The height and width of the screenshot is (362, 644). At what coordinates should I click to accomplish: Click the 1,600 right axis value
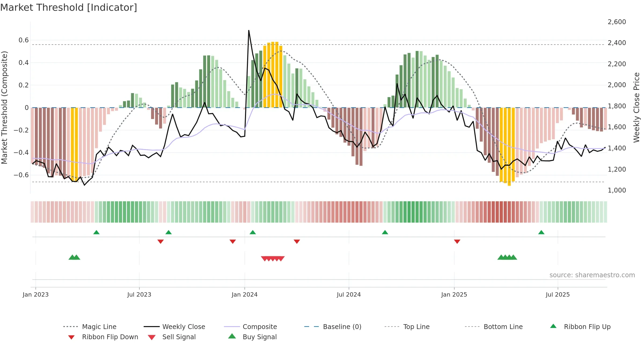[617, 127]
